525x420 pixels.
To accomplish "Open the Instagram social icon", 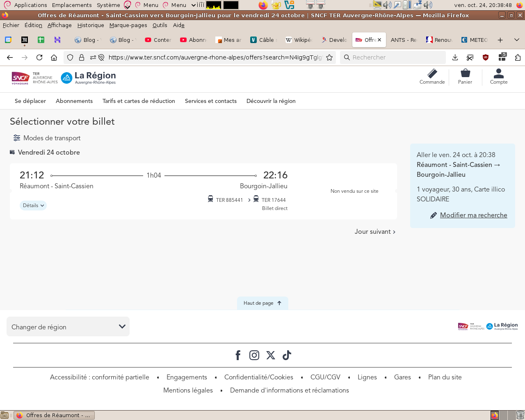I will pyautogui.click(x=254, y=355).
